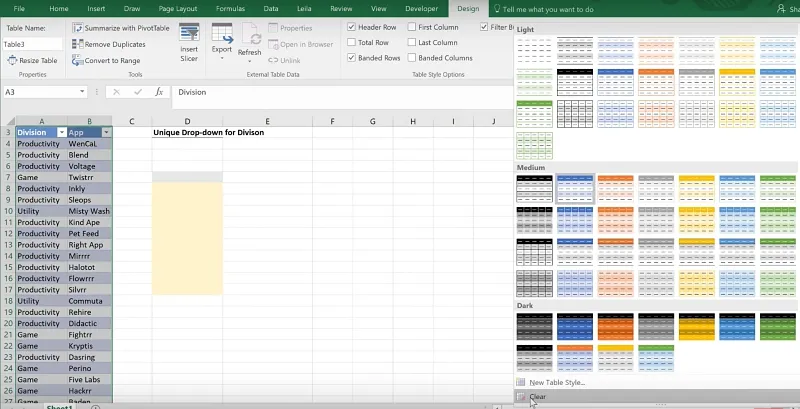Viewport: 800px width, 409px height.
Task: Choose New Table Style option
Action: (560, 382)
